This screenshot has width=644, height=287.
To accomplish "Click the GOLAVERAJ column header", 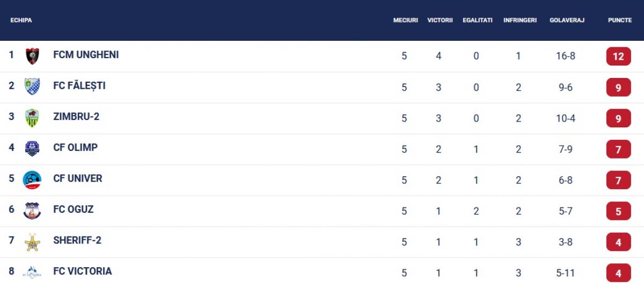I will 567,20.
